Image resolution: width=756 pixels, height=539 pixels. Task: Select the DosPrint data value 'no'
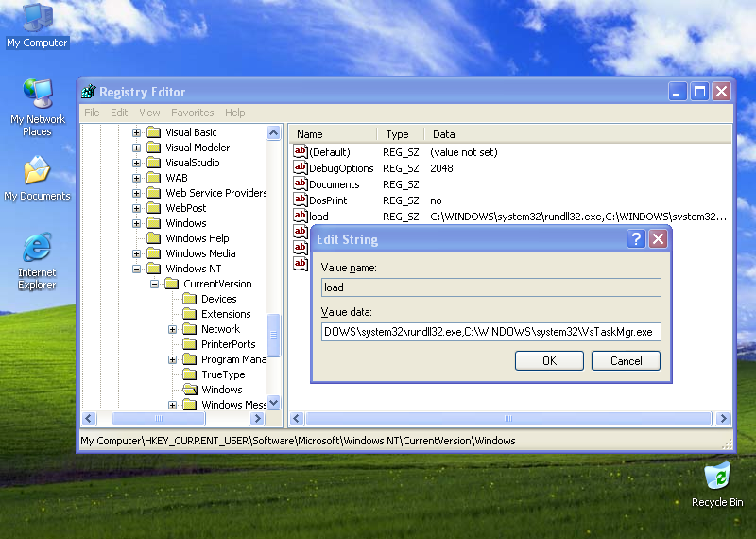(436, 200)
